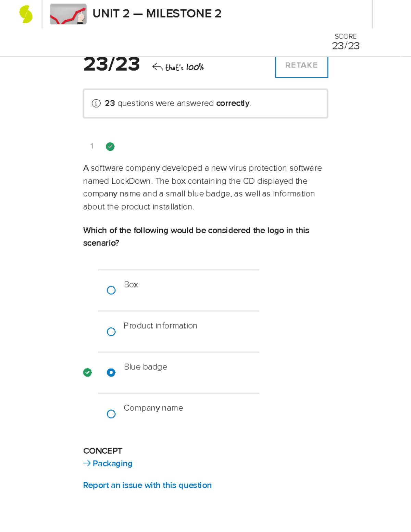The height and width of the screenshot is (532, 411).
Task: Open Report an issue with this question
Action: 147,485
